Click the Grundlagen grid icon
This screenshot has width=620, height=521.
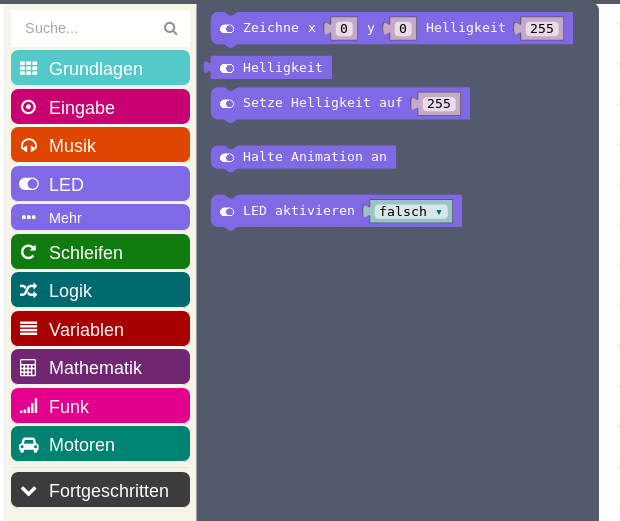(28, 68)
